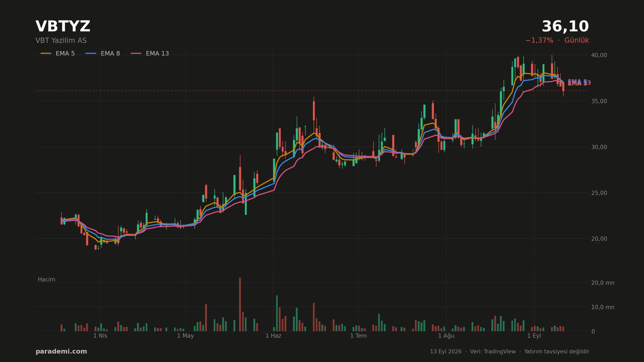Click the Hacim volume panel label
644x362 pixels.
pos(46,280)
